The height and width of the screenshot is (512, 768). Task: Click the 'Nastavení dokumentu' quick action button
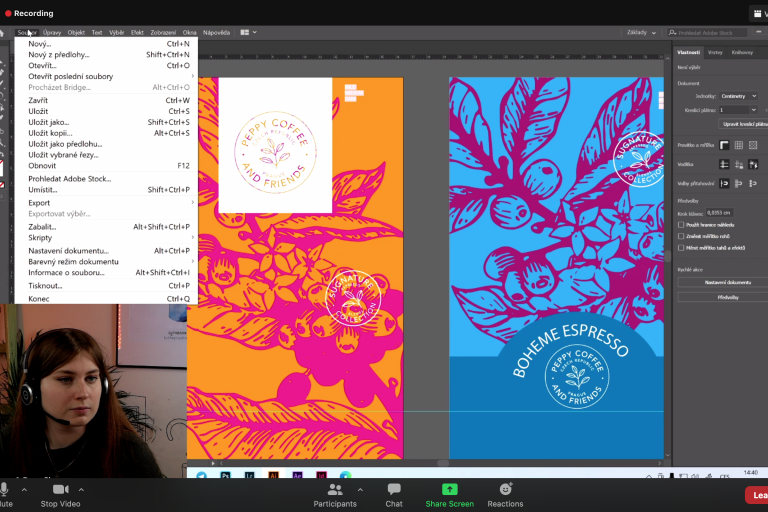[725, 283]
